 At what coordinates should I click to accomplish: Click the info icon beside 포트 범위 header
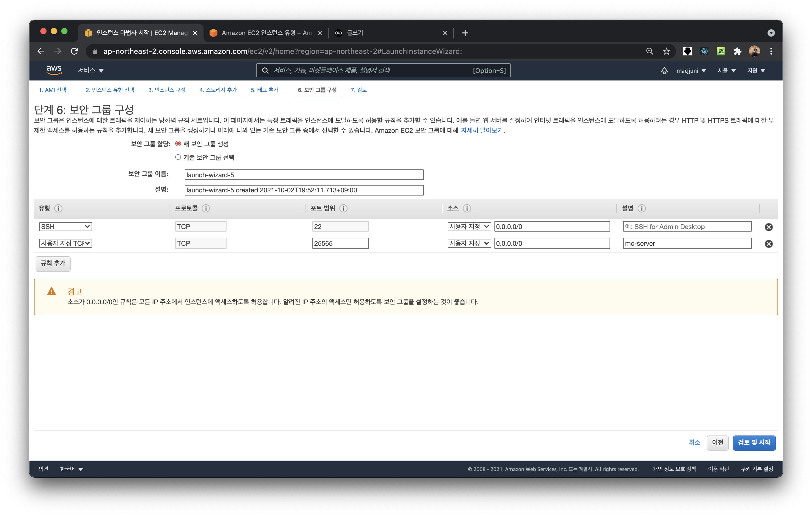344,209
